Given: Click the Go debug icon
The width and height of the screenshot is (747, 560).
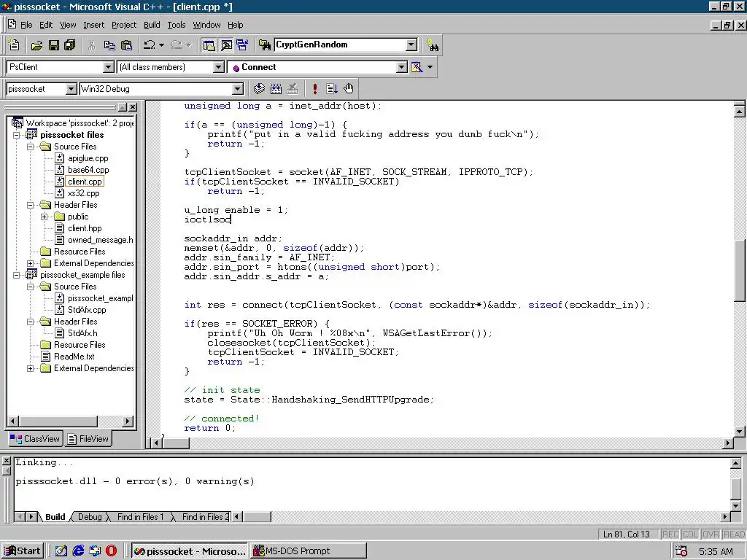Looking at the screenshot, I should [x=332, y=88].
